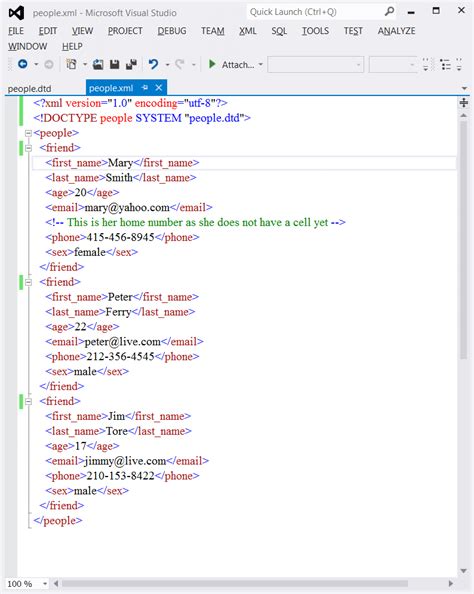Open the TEST menu
474x594 pixels.
pos(353,31)
